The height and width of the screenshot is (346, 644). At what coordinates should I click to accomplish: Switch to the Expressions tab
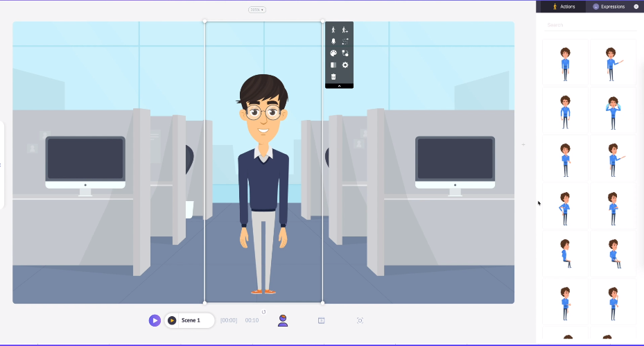point(609,6)
